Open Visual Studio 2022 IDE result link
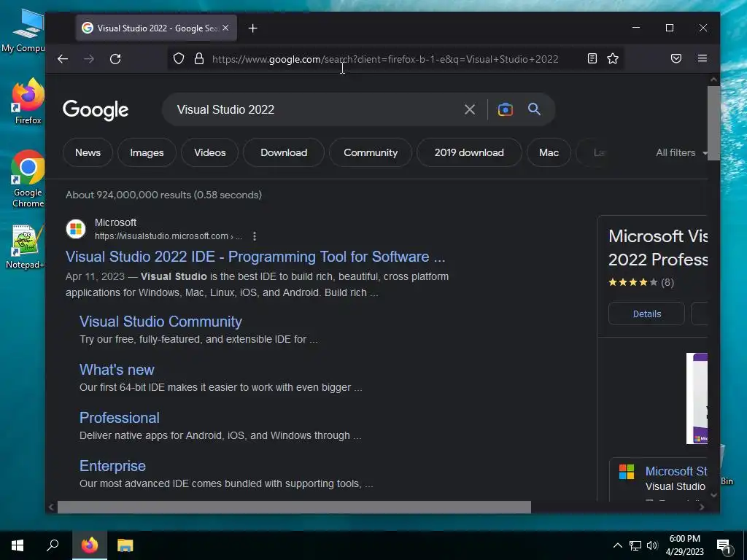 pos(255,257)
